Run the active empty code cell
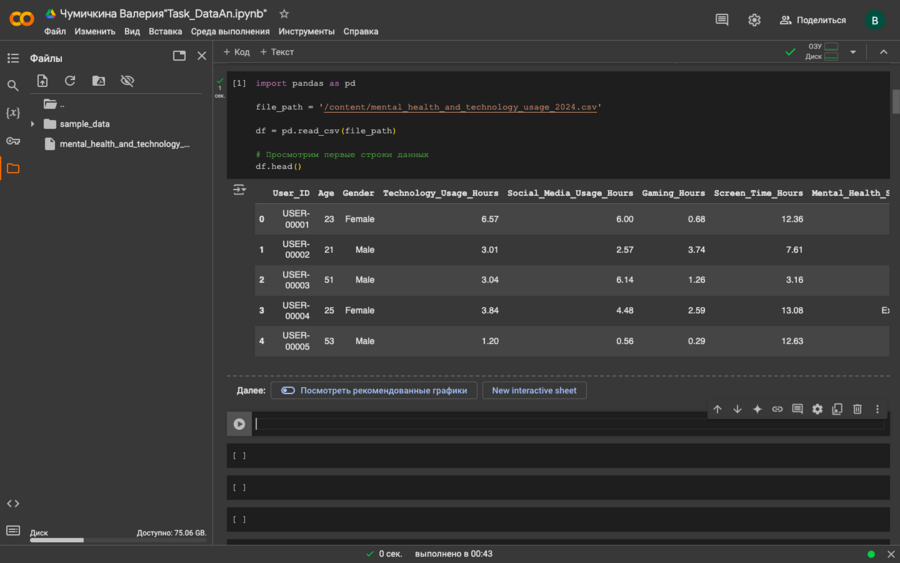The image size is (900, 563). click(x=239, y=424)
